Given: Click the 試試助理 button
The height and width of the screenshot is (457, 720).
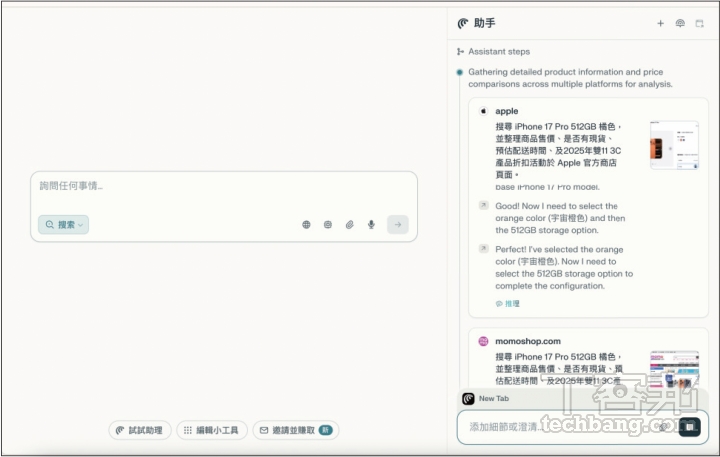Looking at the screenshot, I should coord(140,430).
